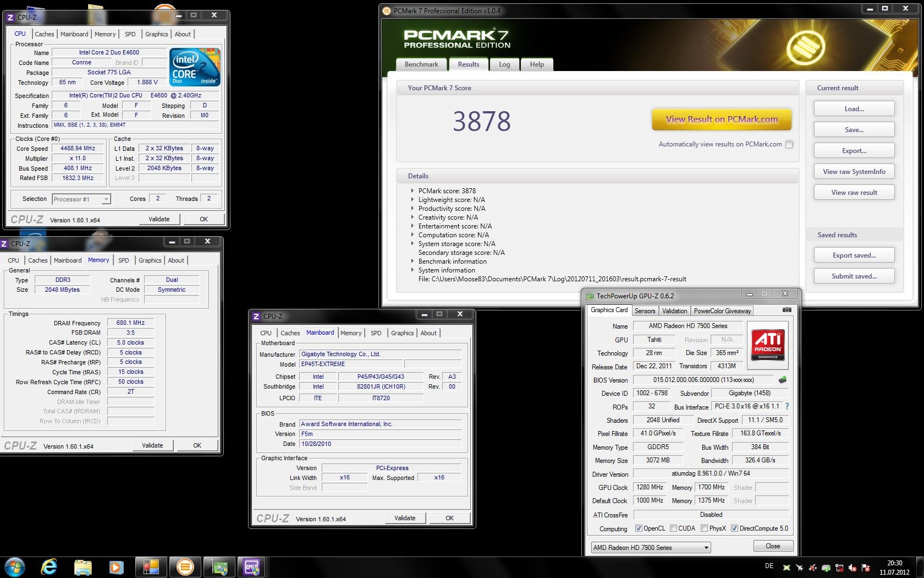Open the PCMark Log tab
The width and height of the screenshot is (924, 578).
504,64
